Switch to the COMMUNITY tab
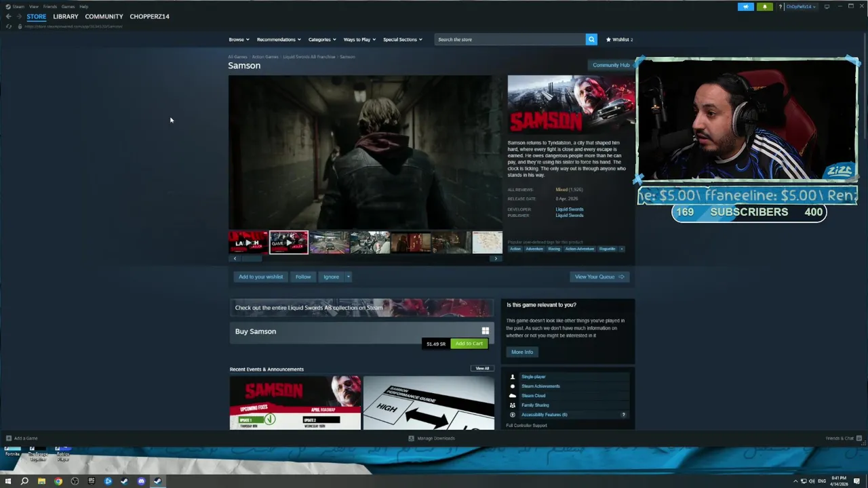The height and width of the screenshot is (488, 868). [x=104, y=16]
